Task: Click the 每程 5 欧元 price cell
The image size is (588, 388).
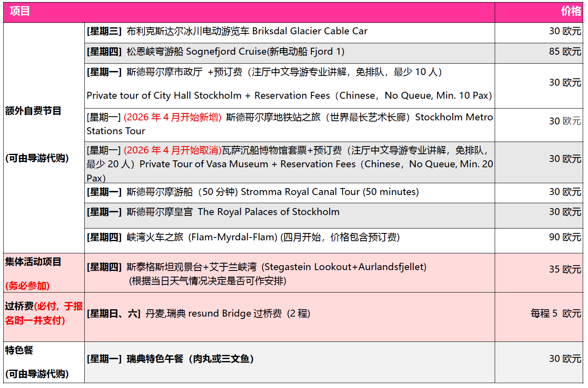Action: coord(555,314)
